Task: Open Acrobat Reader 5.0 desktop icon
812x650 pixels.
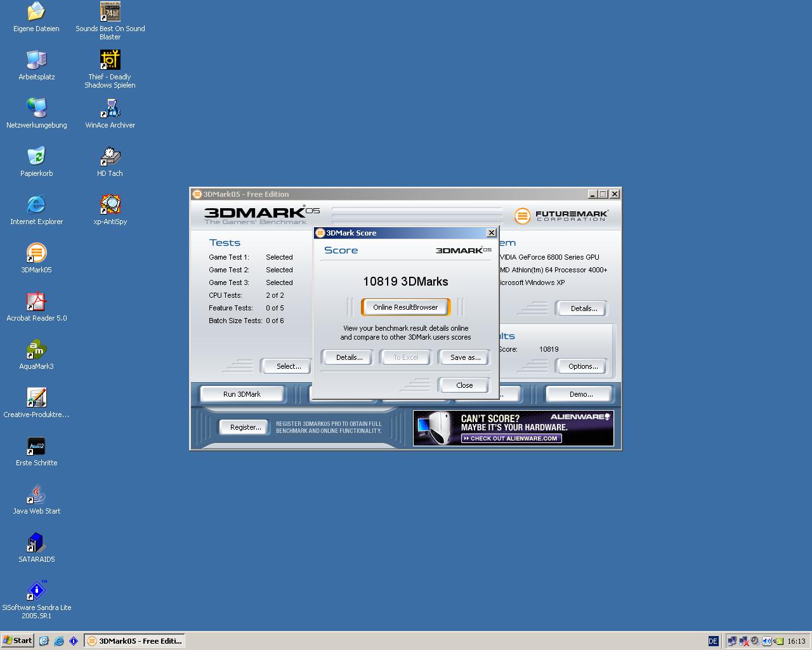Action: [36, 307]
